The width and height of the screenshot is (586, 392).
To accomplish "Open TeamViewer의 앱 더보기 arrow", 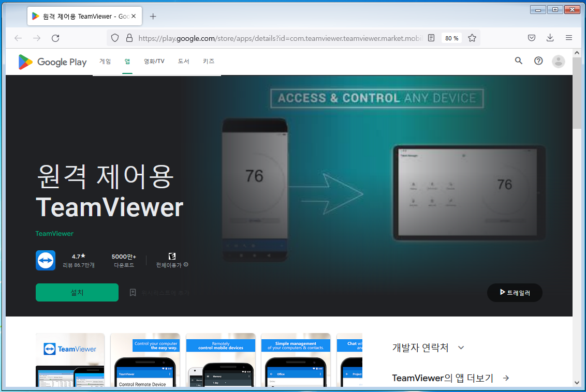I will (x=506, y=378).
